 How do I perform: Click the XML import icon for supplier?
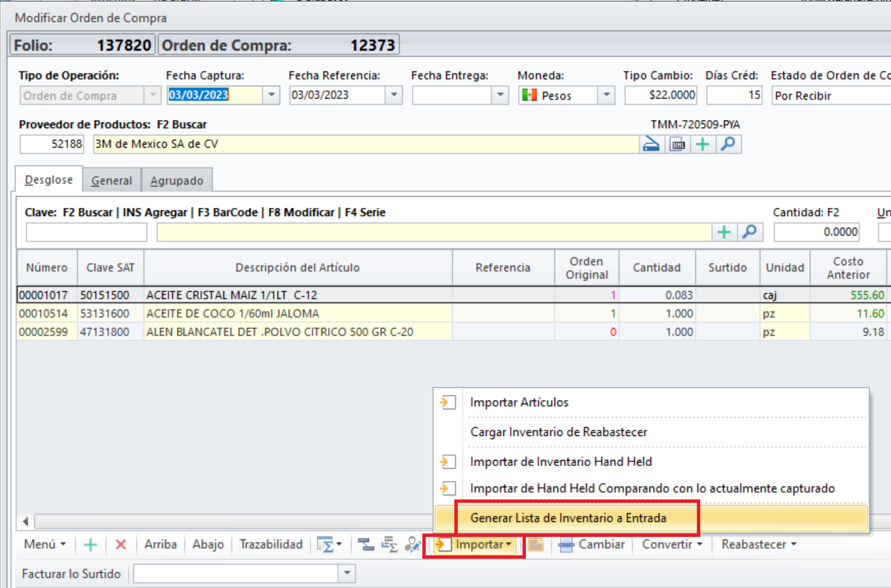[x=677, y=144]
